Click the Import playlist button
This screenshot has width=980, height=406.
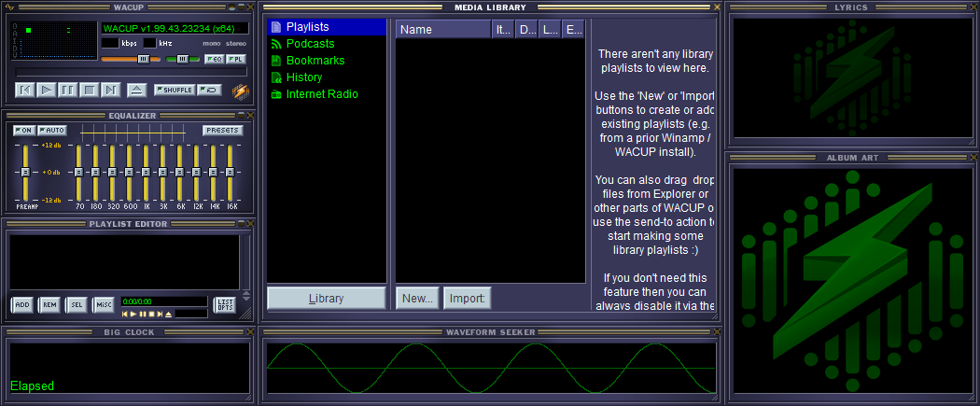click(468, 299)
